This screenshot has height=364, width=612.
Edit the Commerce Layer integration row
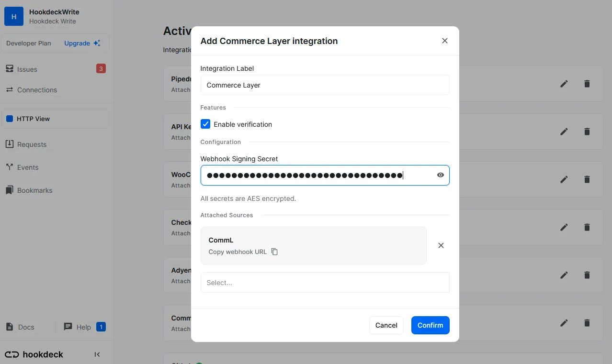click(x=564, y=323)
